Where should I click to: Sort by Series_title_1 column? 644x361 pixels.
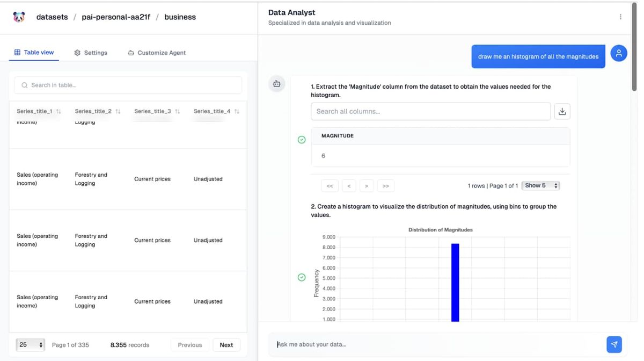tap(58, 112)
